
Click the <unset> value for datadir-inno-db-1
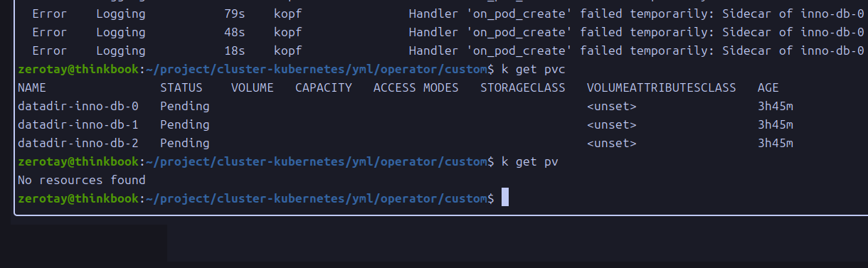(612, 124)
